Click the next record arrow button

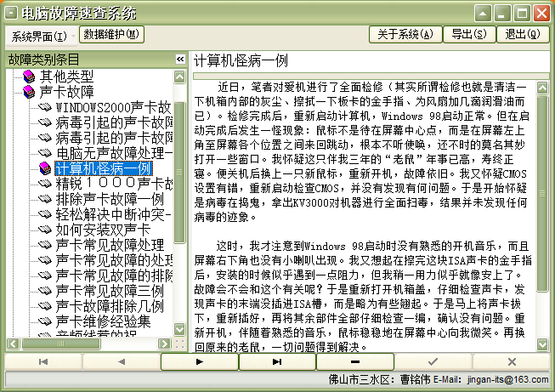point(199,361)
